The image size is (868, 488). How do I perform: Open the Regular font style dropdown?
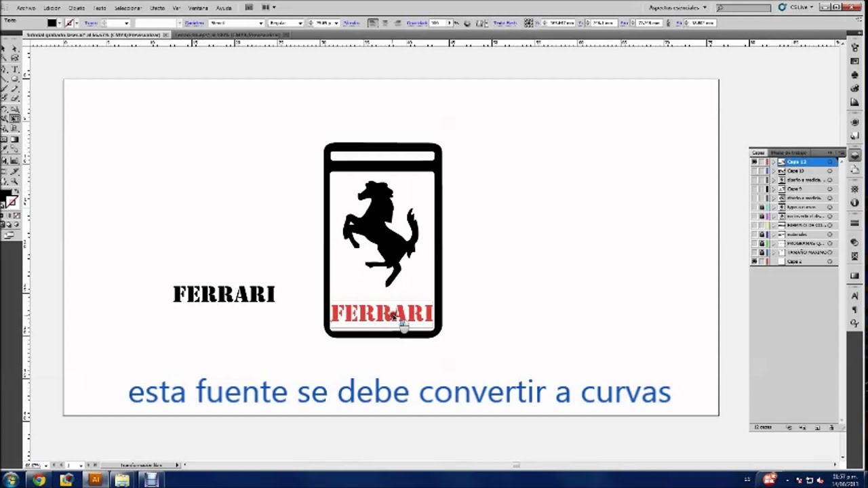point(300,22)
